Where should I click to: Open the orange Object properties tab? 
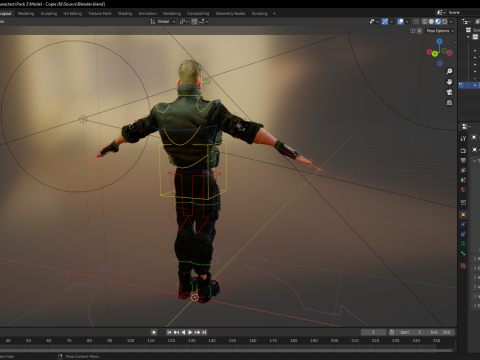(463, 214)
